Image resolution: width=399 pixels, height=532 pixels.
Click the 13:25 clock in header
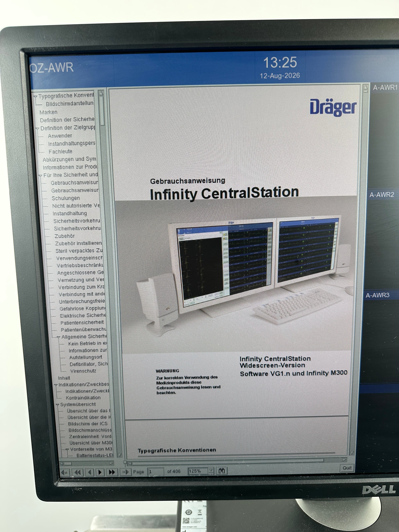[x=280, y=63]
